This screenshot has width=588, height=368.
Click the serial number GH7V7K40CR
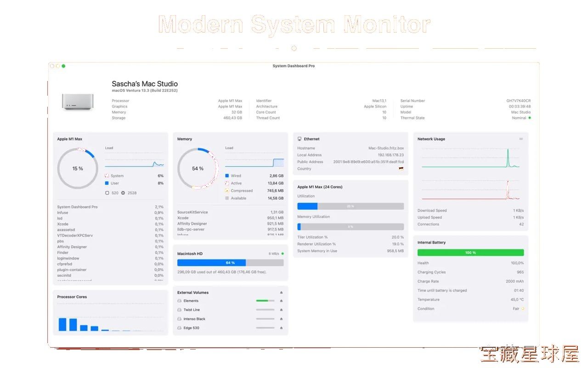pos(519,101)
